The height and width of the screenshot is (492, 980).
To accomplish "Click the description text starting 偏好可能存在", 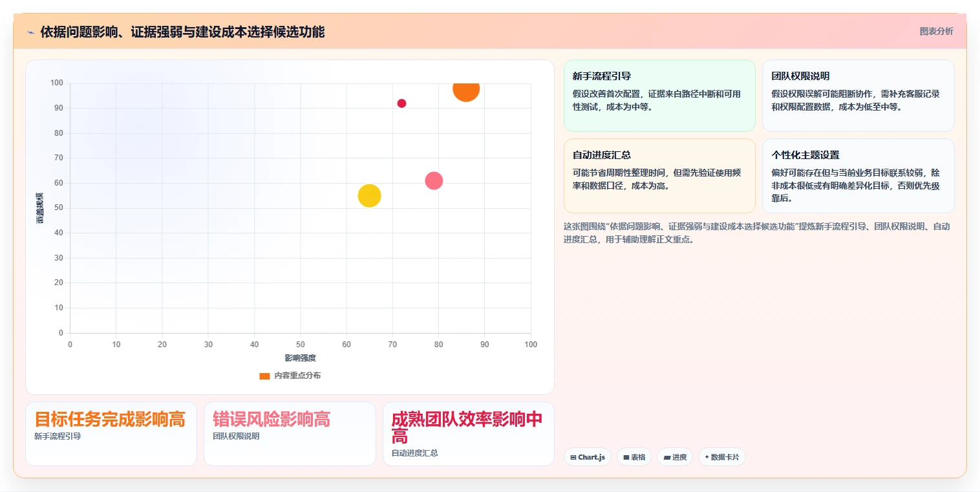I will (x=855, y=186).
